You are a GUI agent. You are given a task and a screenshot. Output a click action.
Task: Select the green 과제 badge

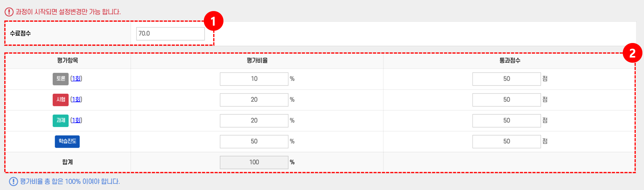[61, 121]
